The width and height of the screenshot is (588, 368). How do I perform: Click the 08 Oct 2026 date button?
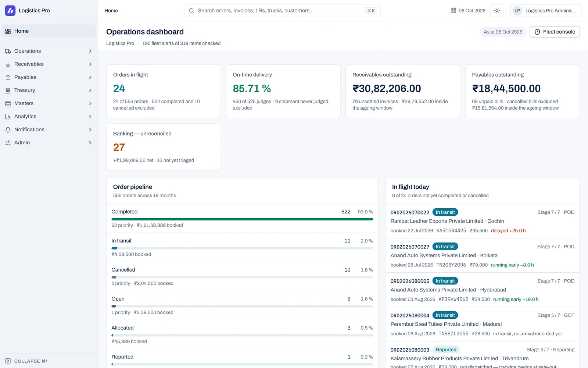468,11
